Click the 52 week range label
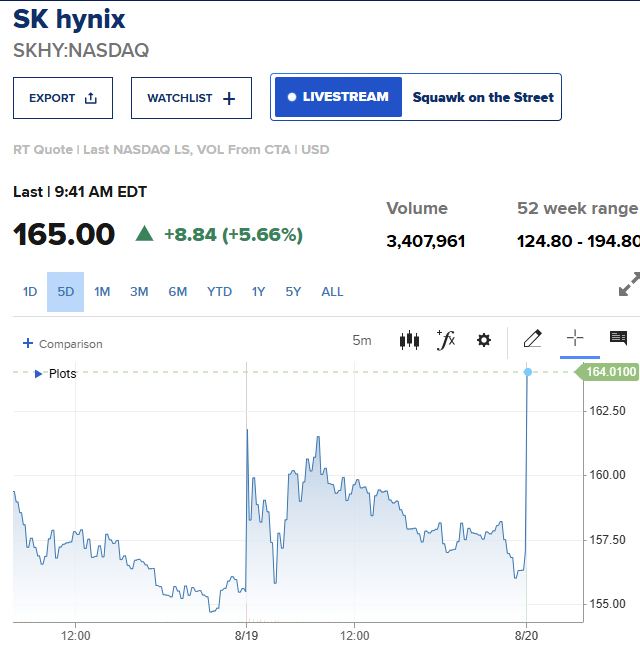The height and width of the screenshot is (652, 640). pyautogui.click(x=578, y=208)
